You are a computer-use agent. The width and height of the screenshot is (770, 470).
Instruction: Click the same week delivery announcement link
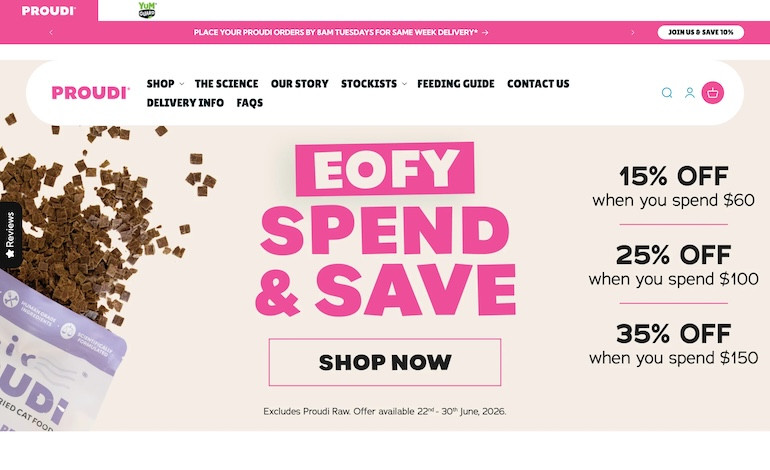coord(341,32)
